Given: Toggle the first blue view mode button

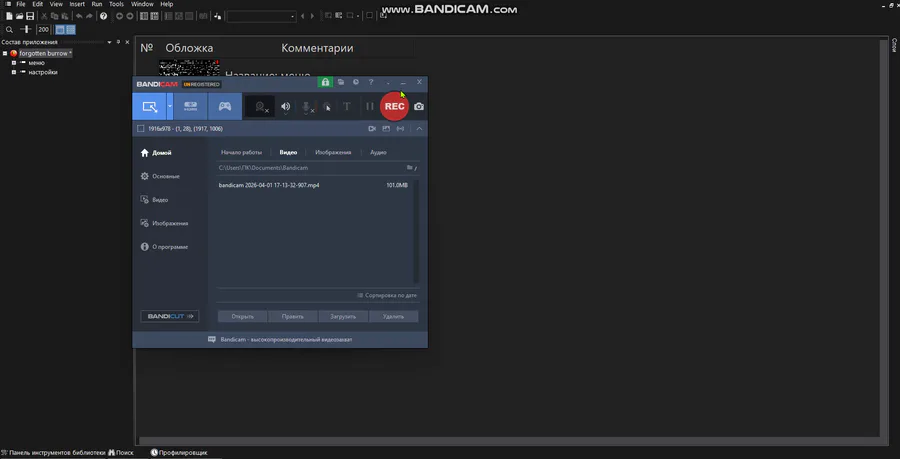Looking at the screenshot, I should coord(60,29).
